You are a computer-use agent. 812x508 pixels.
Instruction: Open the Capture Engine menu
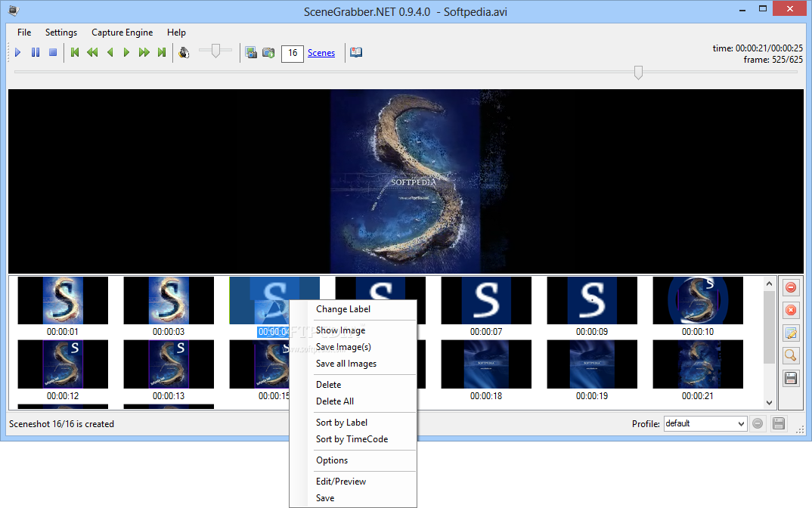122,32
